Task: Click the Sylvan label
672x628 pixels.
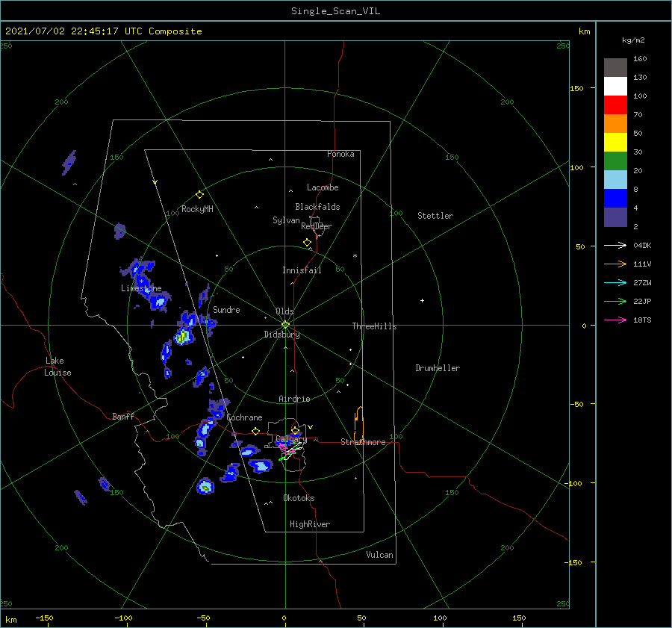Action: [x=286, y=220]
